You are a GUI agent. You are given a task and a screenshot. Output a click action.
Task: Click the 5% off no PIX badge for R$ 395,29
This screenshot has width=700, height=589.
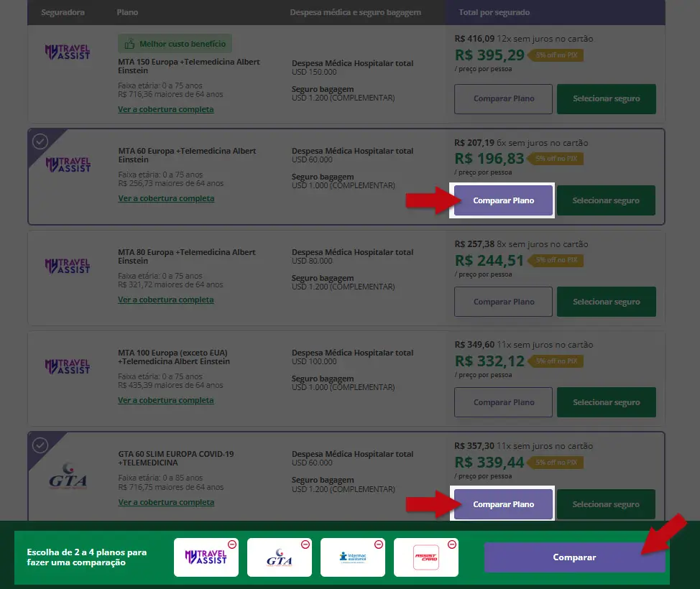coord(556,55)
